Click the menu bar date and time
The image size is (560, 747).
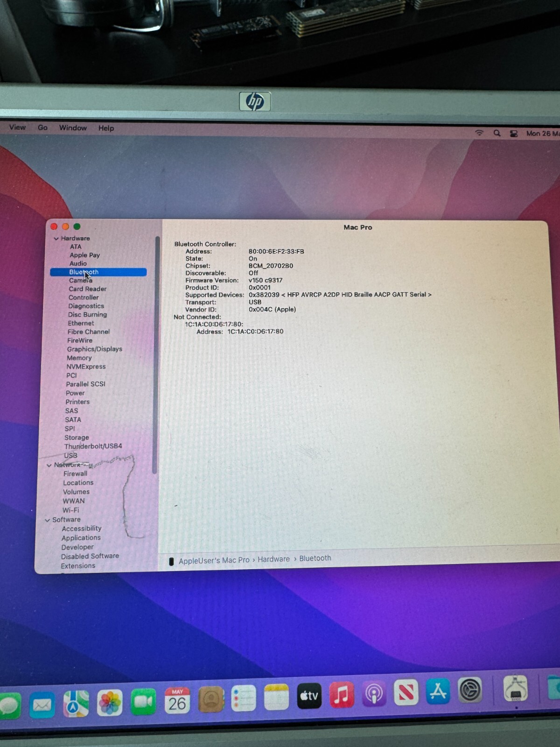click(543, 134)
